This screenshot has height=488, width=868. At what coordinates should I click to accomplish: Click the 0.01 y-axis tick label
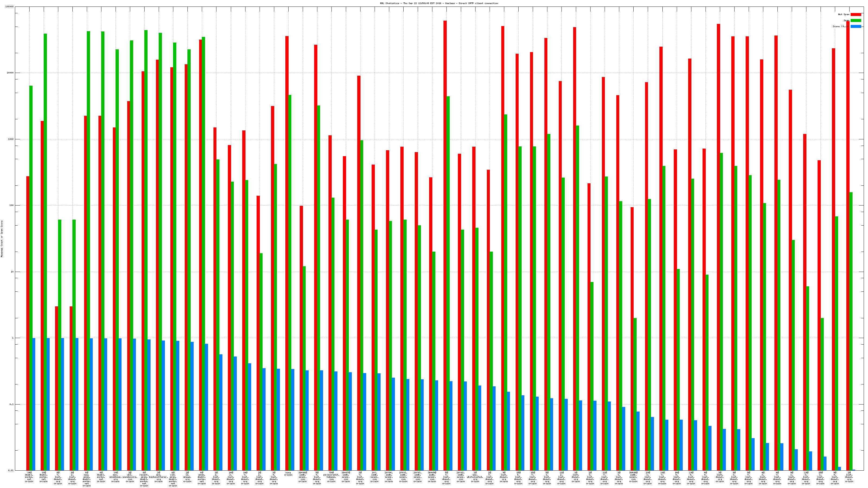[11, 470]
